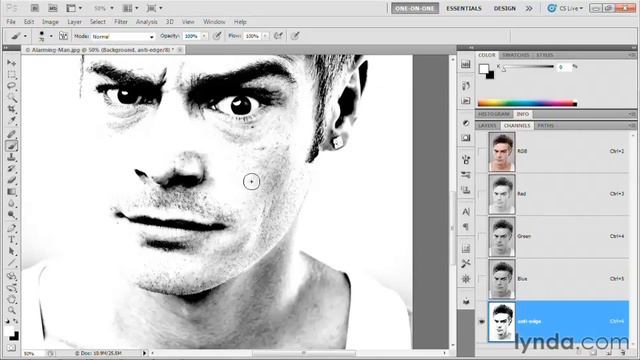
Task: Toggle visibility of the Blue channel
Action: click(x=482, y=279)
